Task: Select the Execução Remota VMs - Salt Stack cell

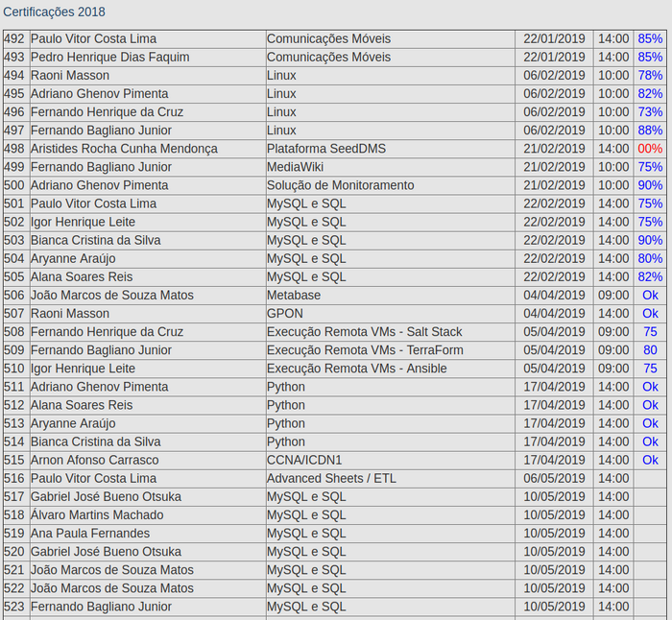Action: pos(364,332)
